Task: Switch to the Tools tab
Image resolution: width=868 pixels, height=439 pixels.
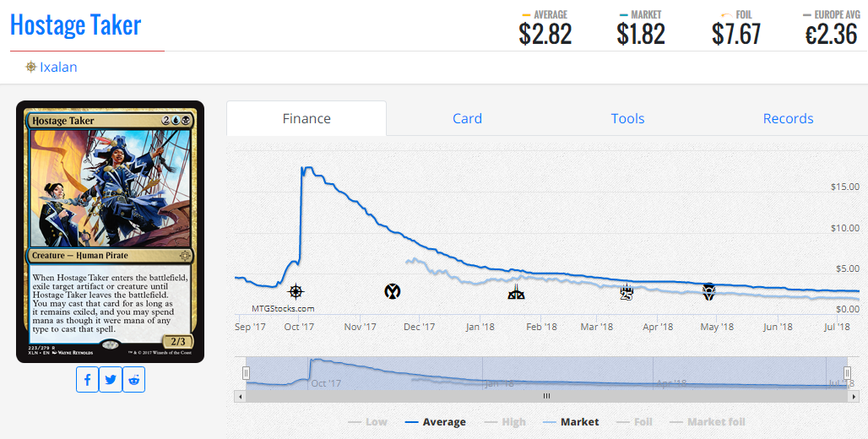Action: [x=627, y=118]
